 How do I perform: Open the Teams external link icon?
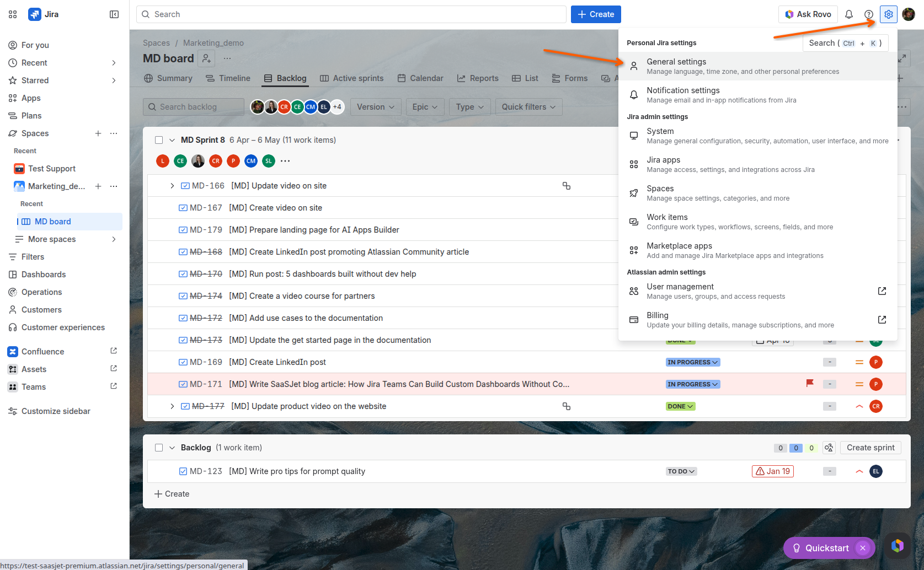point(114,386)
